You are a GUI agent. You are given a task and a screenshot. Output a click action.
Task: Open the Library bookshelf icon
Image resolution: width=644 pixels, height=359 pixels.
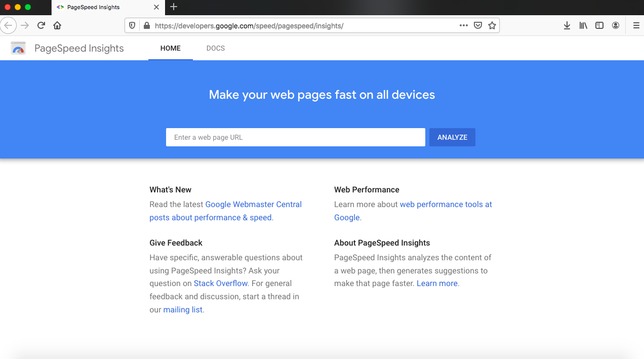point(583,25)
